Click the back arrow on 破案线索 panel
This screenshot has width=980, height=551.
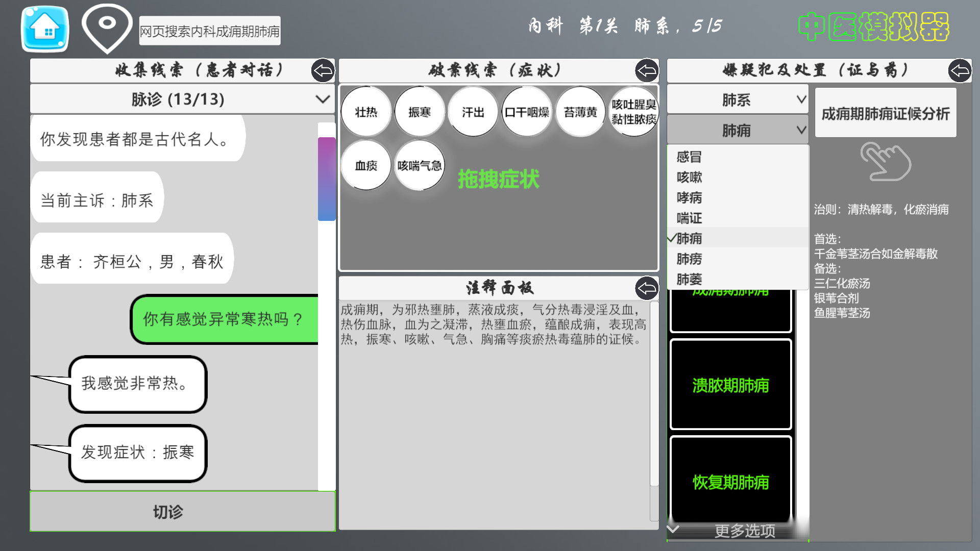coord(646,71)
